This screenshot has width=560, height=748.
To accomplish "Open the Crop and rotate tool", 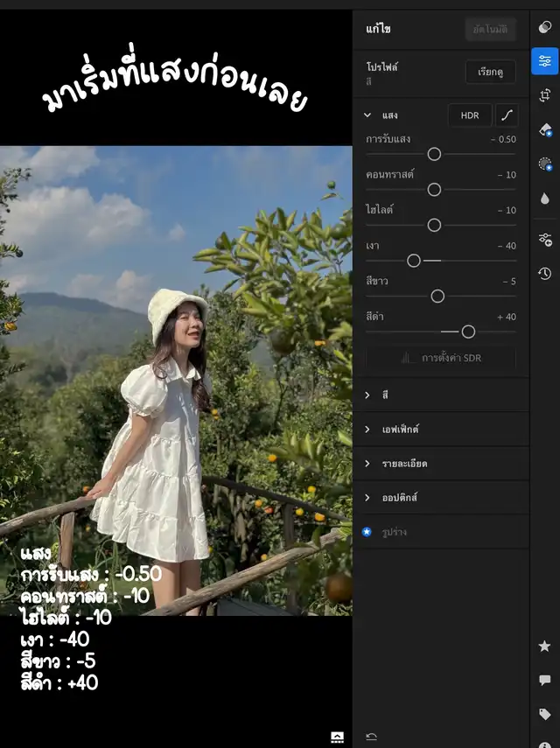I will (x=545, y=95).
